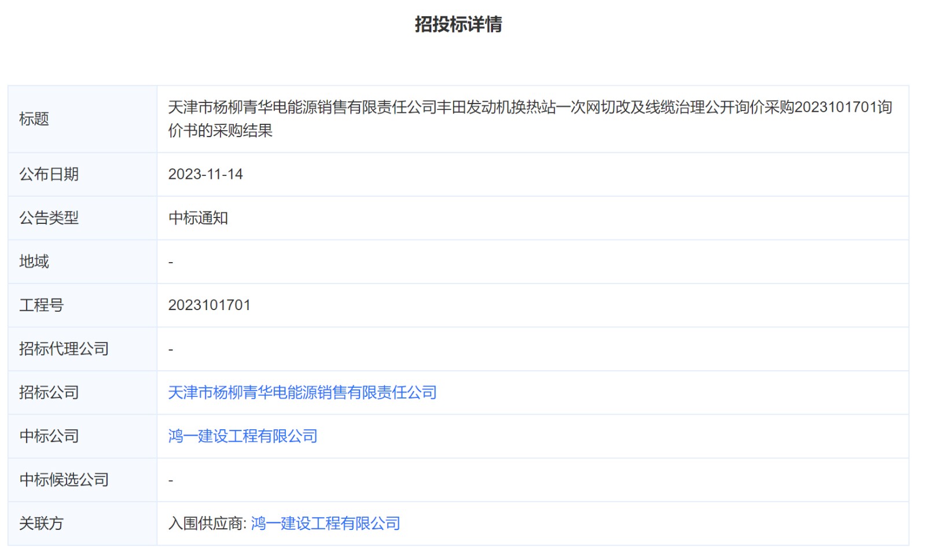
Task: Click the 公告类型 row label
Action: (49, 218)
